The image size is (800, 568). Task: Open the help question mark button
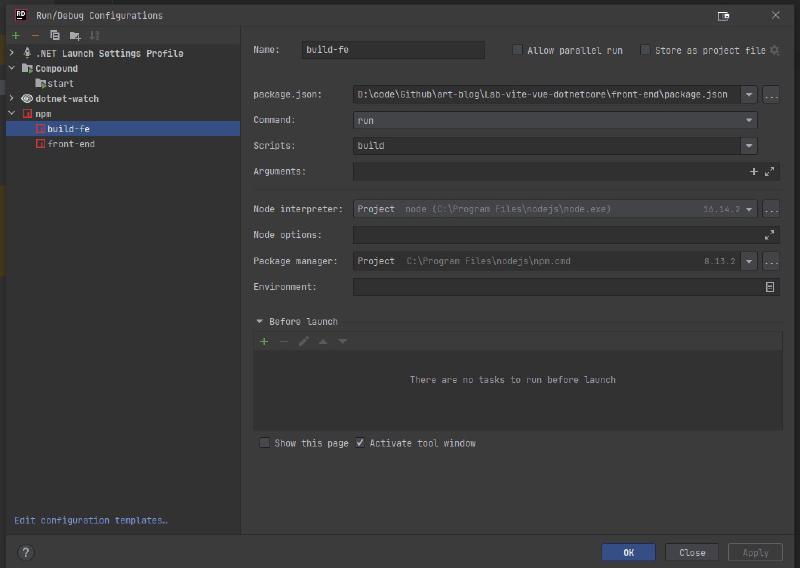click(26, 552)
